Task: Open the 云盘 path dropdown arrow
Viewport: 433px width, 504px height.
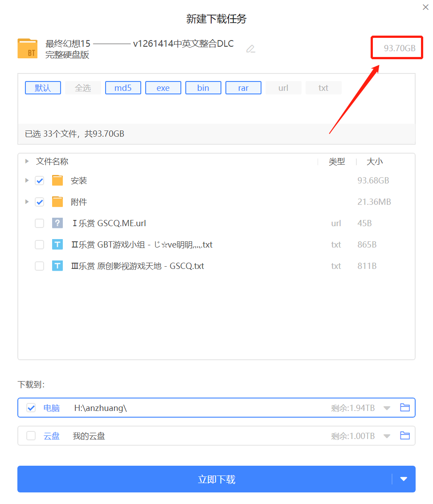Action: [x=387, y=436]
